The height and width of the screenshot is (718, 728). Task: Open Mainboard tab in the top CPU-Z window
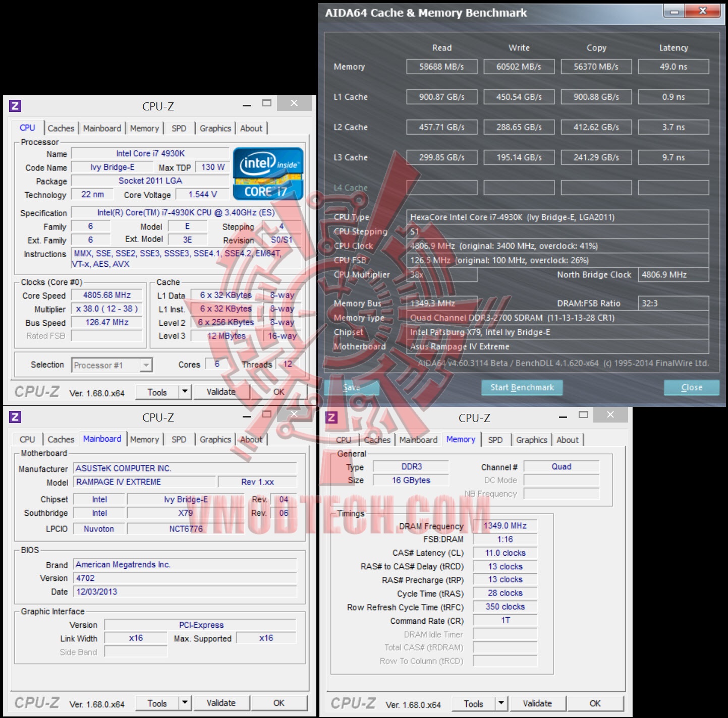point(102,129)
